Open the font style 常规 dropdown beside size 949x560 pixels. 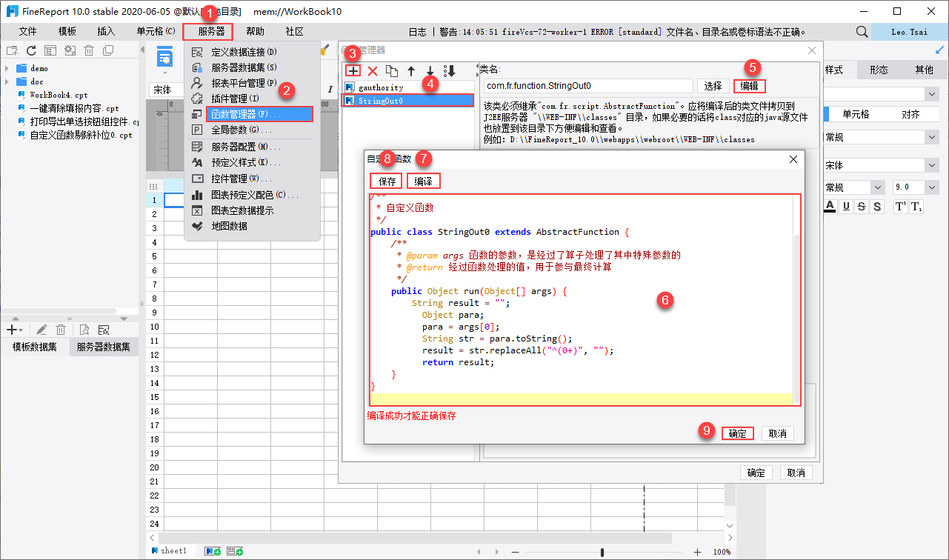click(876, 187)
